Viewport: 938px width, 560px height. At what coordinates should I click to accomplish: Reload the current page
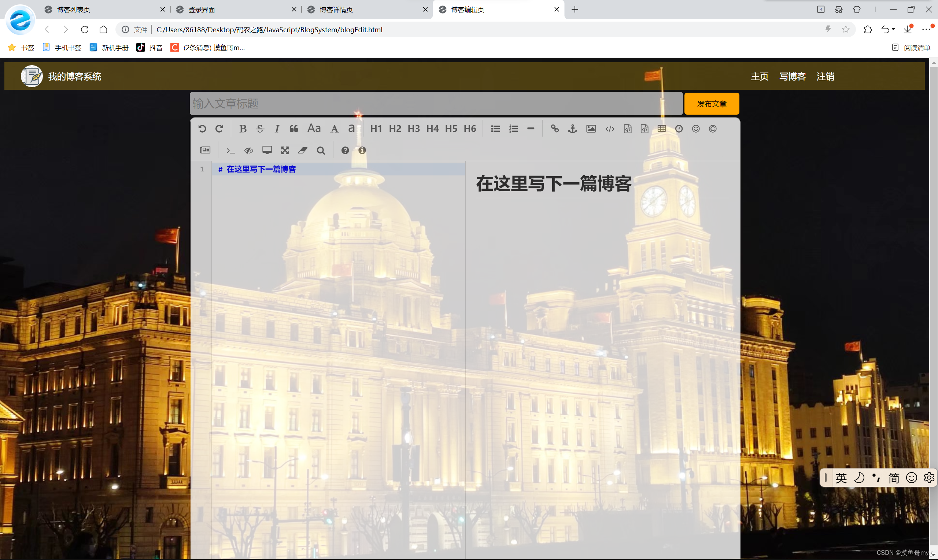85,29
